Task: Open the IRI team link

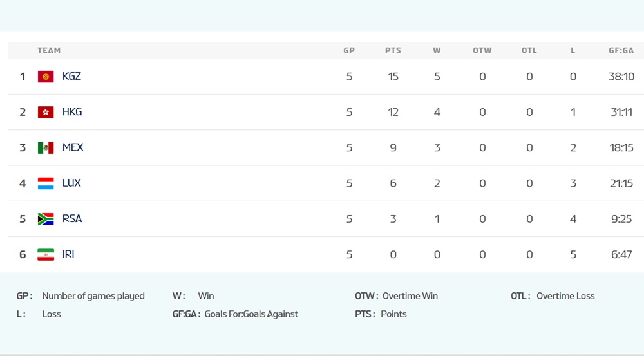Action: click(68, 254)
